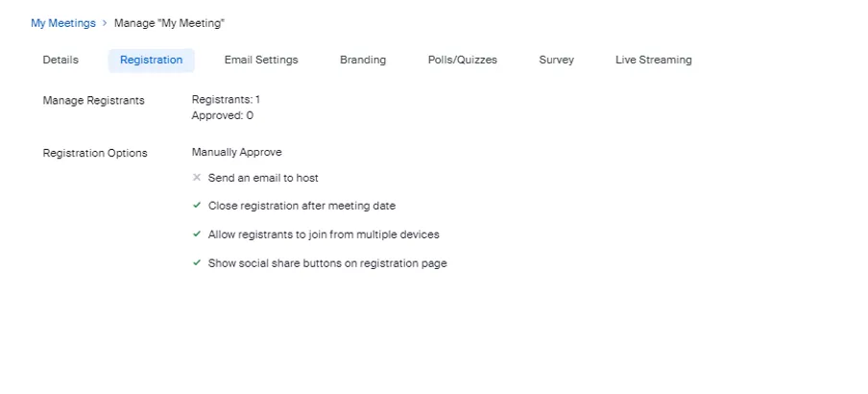Click the X icon beside Send an email to host
This screenshot has width=868, height=394.
[197, 178]
